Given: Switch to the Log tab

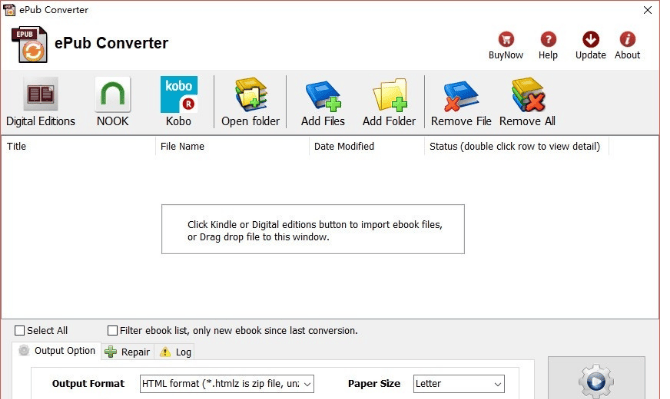Looking at the screenshot, I should pos(175,352).
